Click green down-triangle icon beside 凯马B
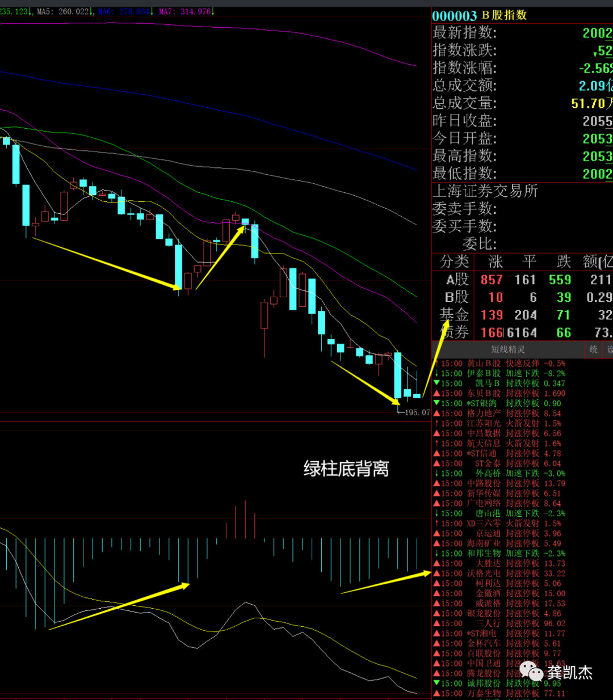 (436, 383)
